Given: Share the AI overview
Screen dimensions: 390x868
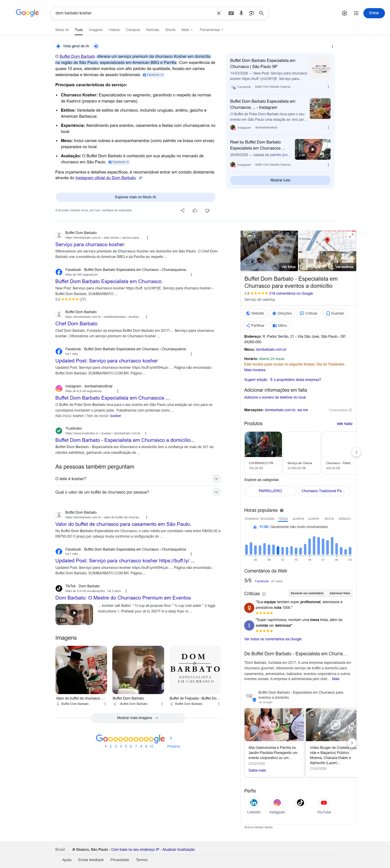Looking at the screenshot, I should pos(183,211).
